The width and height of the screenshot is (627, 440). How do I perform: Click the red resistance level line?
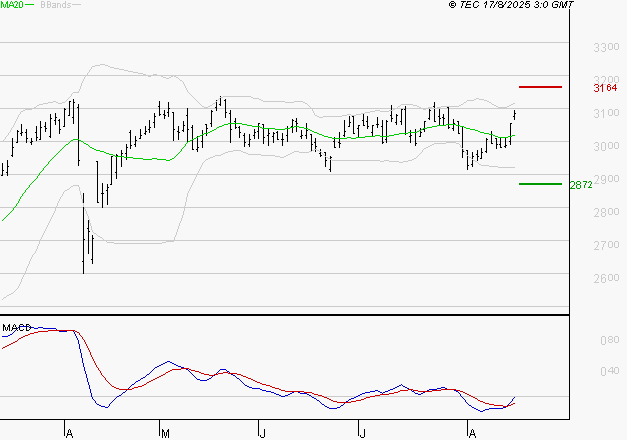[x=540, y=87]
